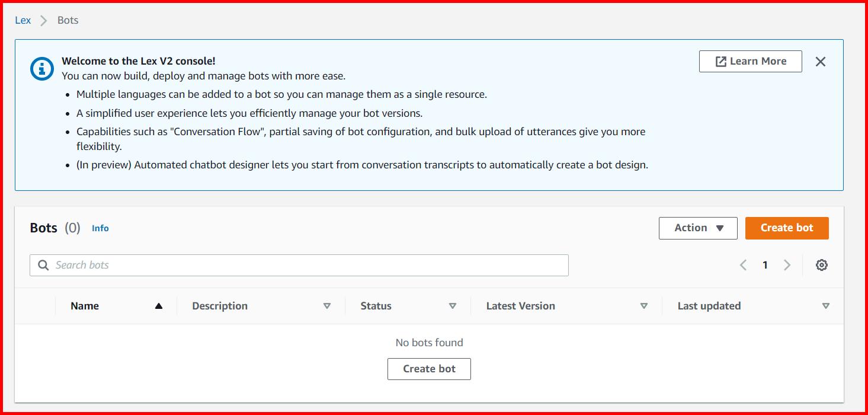Image resolution: width=868 pixels, height=415 pixels.
Task: Click the Lex breadcrumb link
Action: tap(23, 20)
